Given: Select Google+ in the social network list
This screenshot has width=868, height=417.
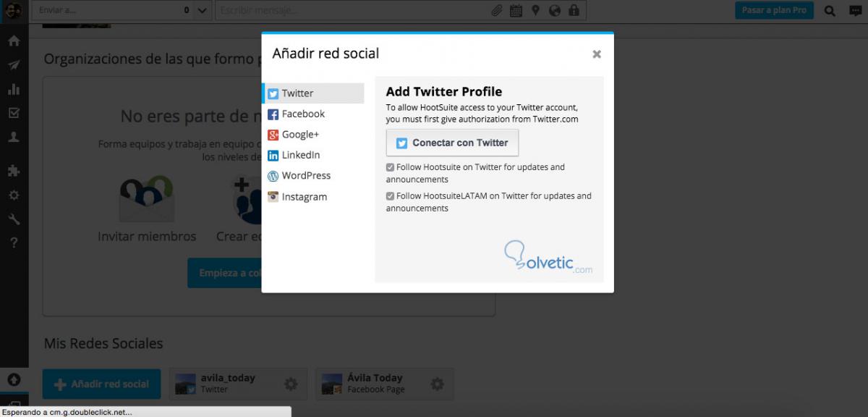Looking at the screenshot, I should pyautogui.click(x=313, y=135).
